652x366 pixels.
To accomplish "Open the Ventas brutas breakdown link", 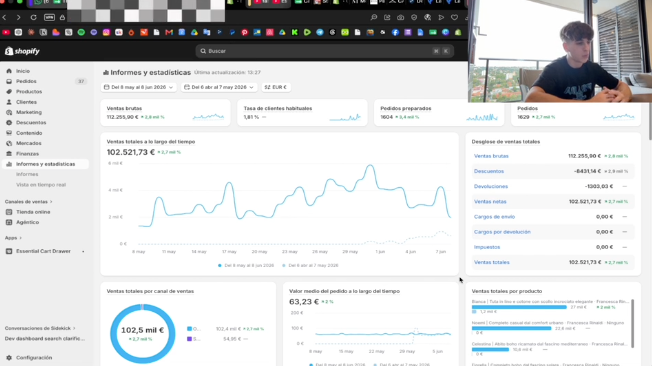I will click(x=491, y=156).
